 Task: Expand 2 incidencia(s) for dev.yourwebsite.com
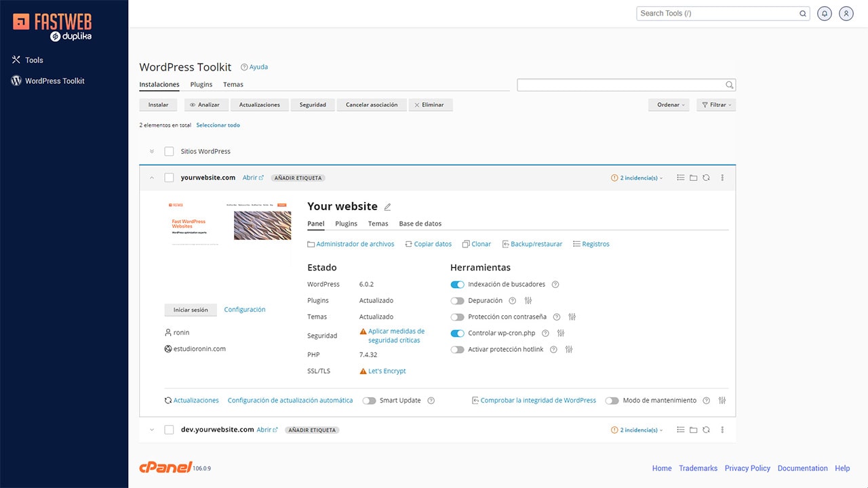click(x=637, y=430)
